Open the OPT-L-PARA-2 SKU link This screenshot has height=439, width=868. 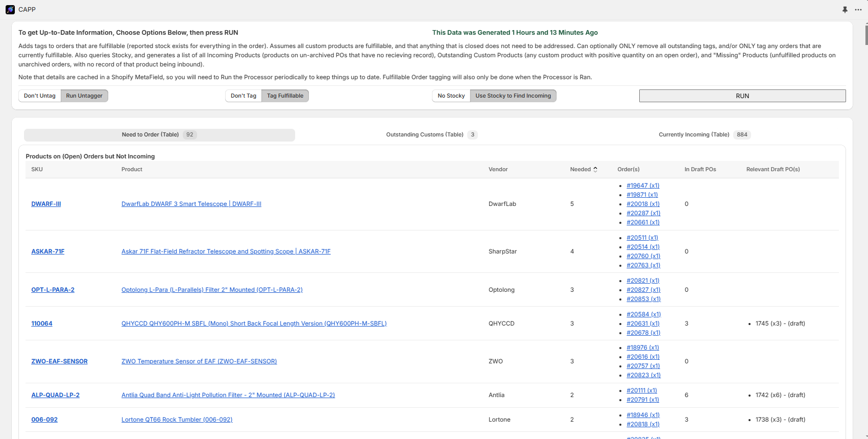pyautogui.click(x=53, y=290)
